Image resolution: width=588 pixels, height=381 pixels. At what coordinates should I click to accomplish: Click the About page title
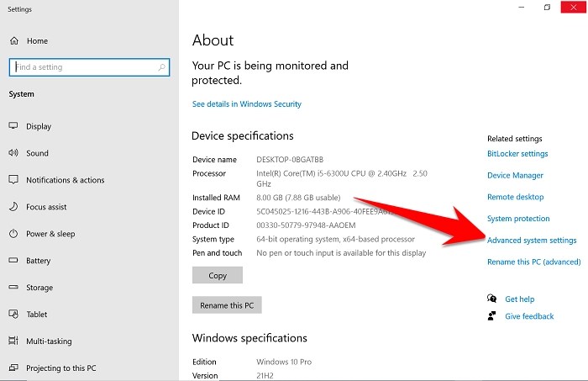(x=213, y=40)
